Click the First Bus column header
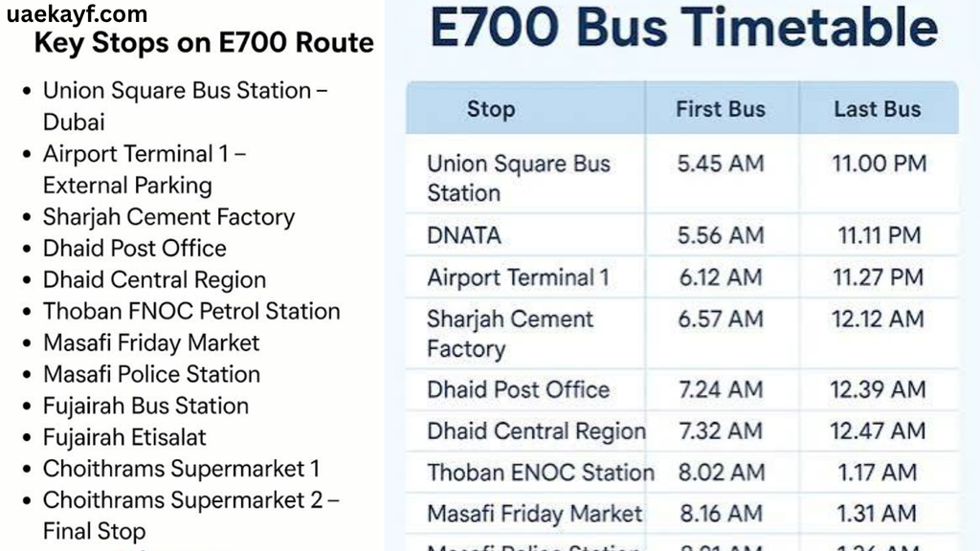The height and width of the screenshot is (551, 980). point(720,109)
